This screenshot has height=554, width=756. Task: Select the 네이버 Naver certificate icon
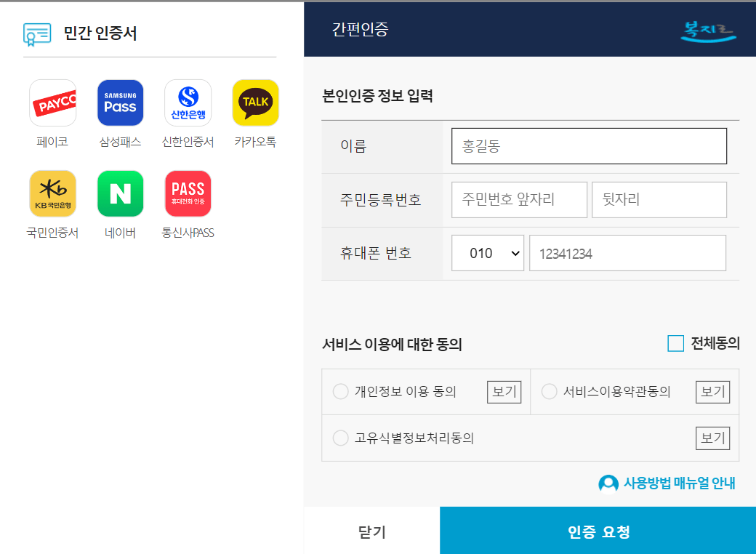120,193
